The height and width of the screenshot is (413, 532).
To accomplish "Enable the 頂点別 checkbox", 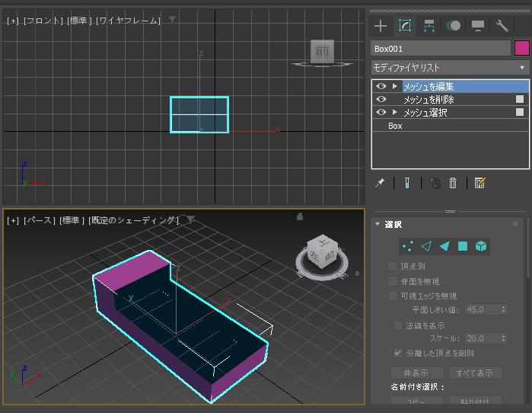I will pos(393,266).
